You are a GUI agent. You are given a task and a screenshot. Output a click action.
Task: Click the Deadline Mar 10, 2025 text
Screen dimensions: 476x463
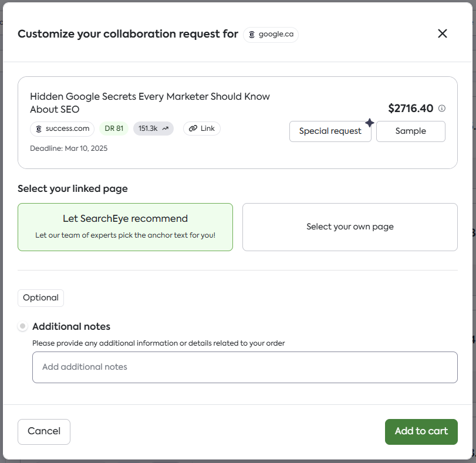coord(69,148)
